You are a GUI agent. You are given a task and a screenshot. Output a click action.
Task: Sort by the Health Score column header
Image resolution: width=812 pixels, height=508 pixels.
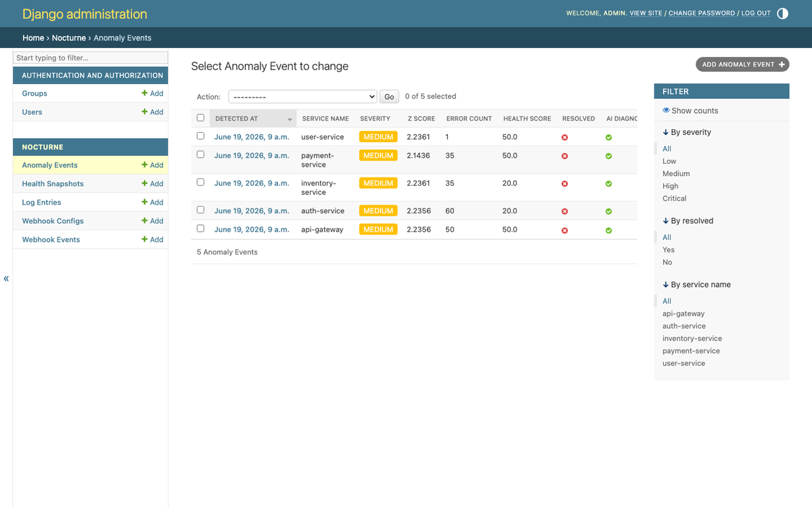527,119
